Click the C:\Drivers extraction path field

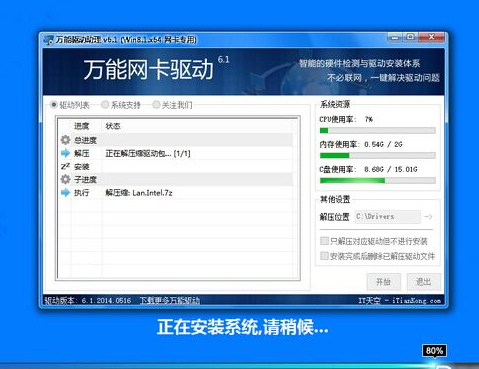tap(387, 217)
